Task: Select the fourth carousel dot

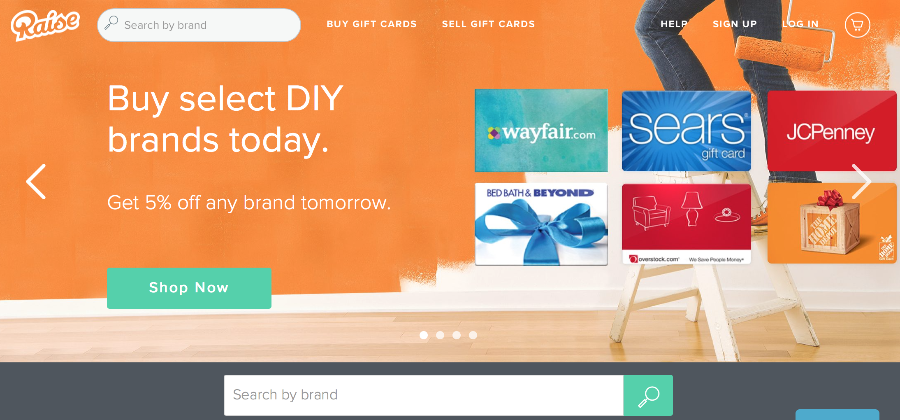Action: [x=472, y=335]
